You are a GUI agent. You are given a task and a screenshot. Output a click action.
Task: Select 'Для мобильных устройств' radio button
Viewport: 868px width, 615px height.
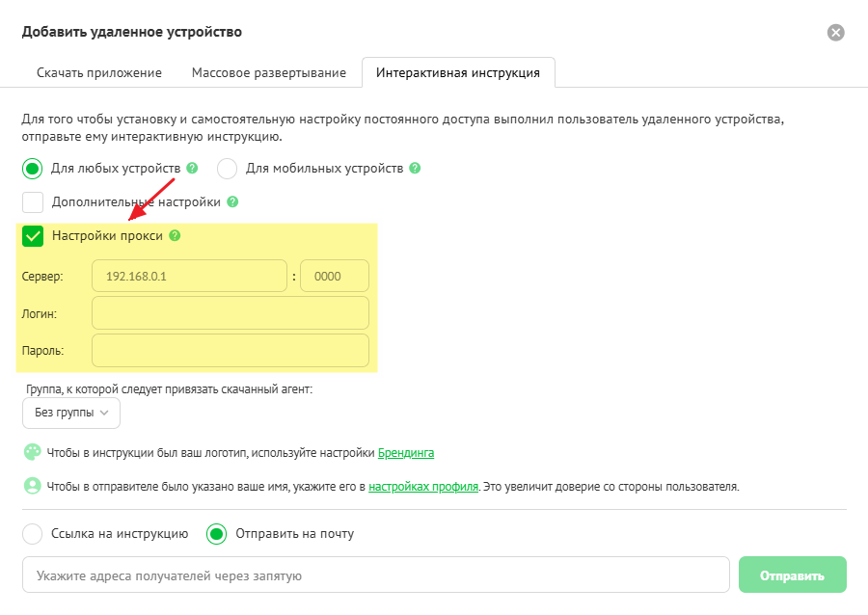click(228, 169)
